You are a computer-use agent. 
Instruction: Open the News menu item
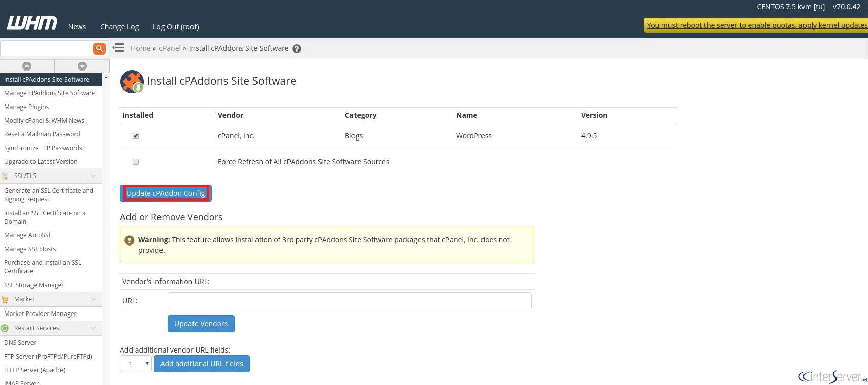click(77, 27)
